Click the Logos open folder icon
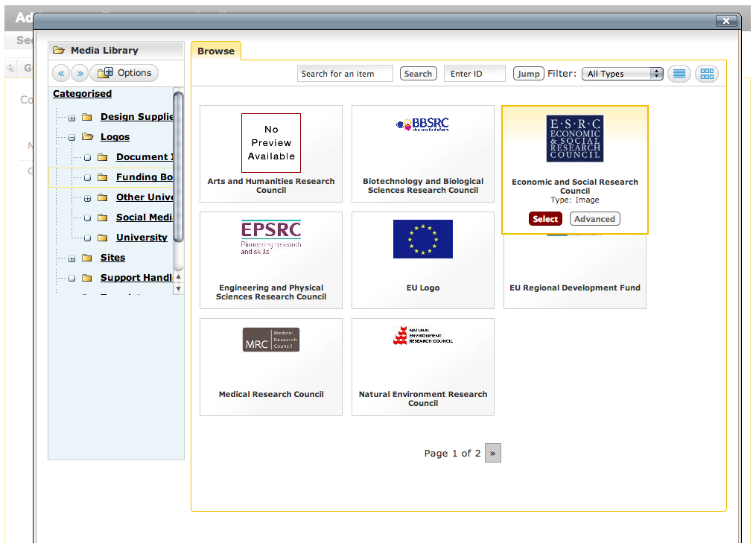 tap(87, 137)
